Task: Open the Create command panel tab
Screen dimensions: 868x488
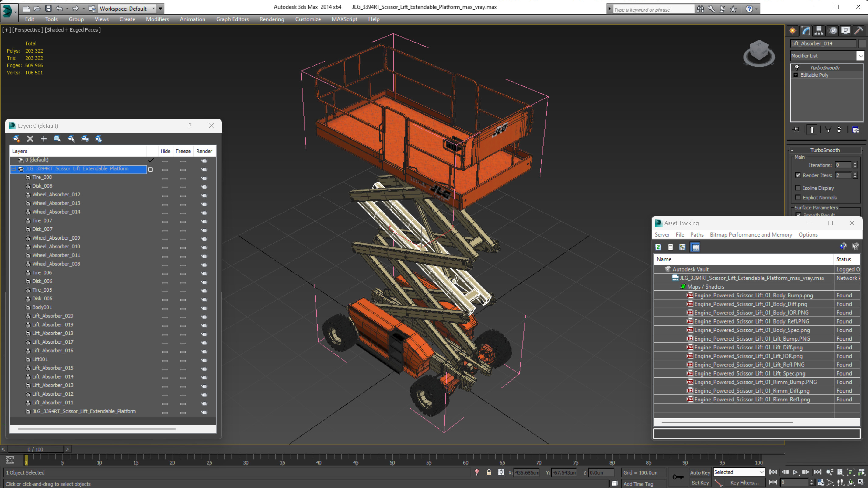Action: click(x=793, y=31)
